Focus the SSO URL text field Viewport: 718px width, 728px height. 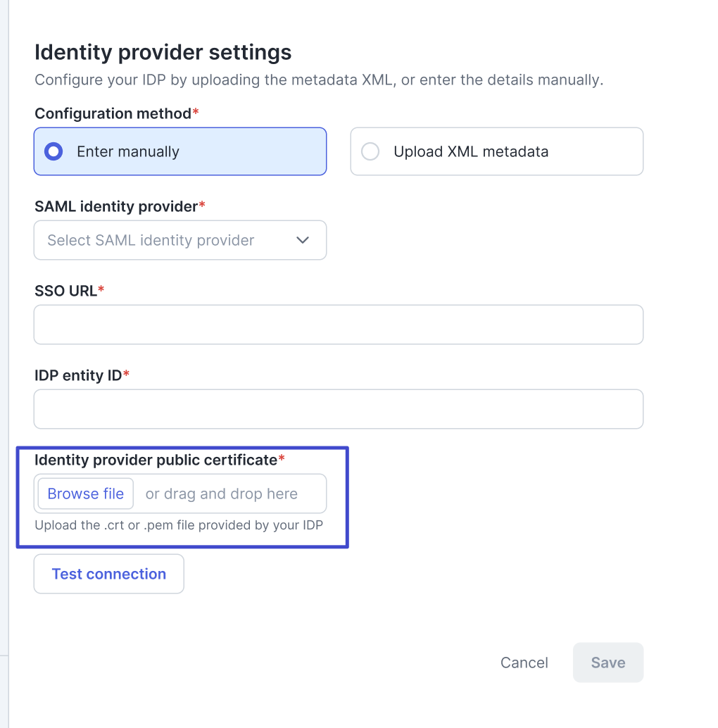click(x=338, y=325)
